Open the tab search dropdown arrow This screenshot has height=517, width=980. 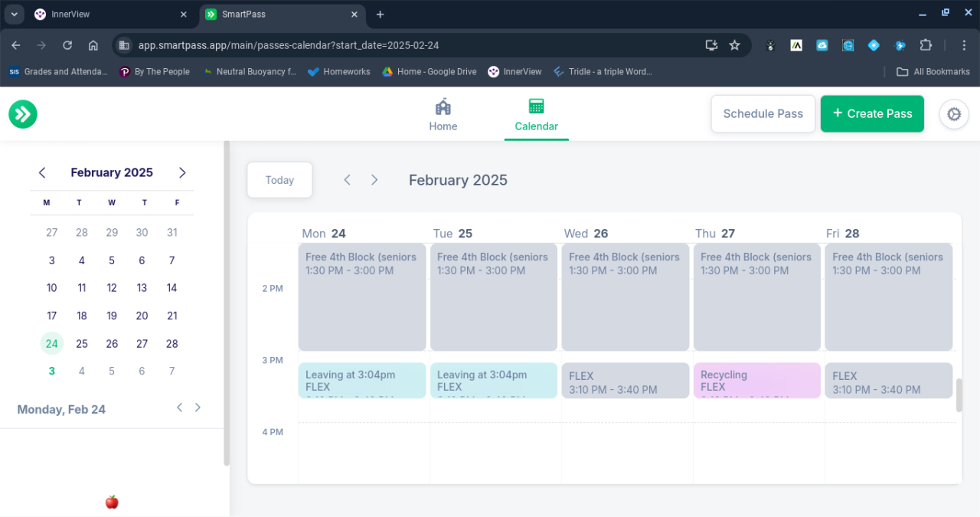(x=14, y=15)
